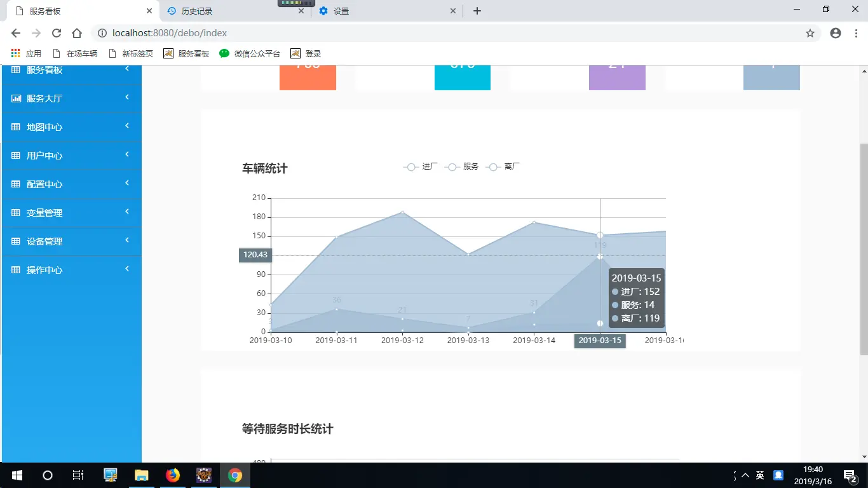868x488 pixels.
Task: Click the 离厂: 119 tooltip line
Action: tap(635, 318)
